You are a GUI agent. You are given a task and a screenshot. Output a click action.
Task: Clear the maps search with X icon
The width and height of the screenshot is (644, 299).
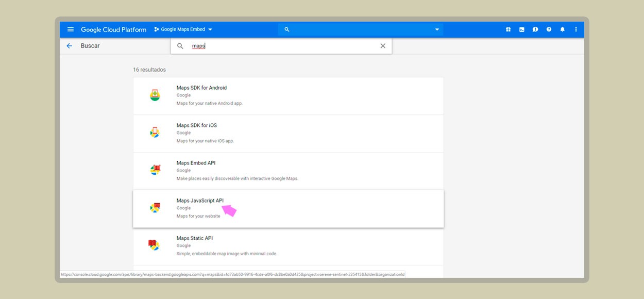(383, 46)
